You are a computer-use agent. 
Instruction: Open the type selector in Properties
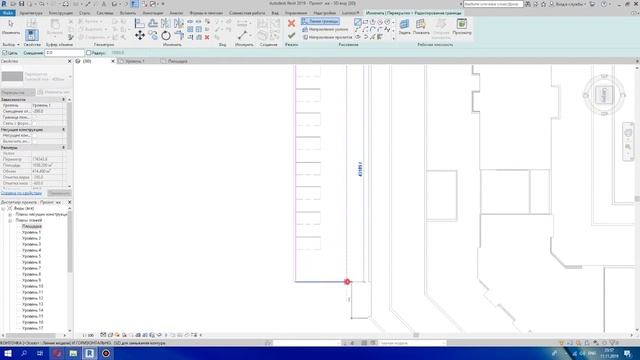pos(36,76)
